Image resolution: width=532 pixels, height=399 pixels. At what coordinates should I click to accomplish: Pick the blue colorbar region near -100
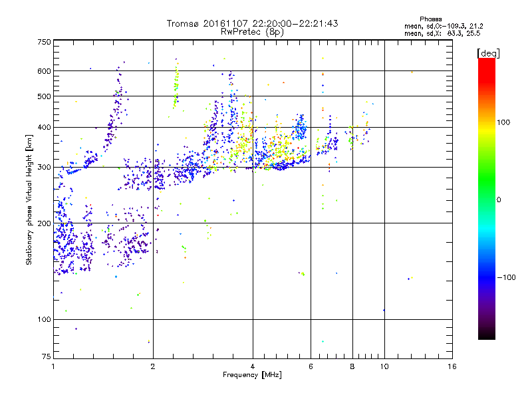(x=486, y=277)
